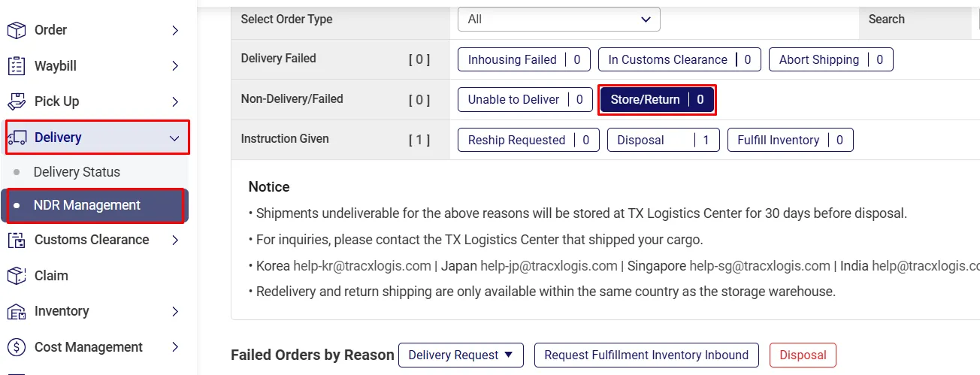Click the Inventory warehouse icon
The image size is (980, 375).
click(x=17, y=311)
